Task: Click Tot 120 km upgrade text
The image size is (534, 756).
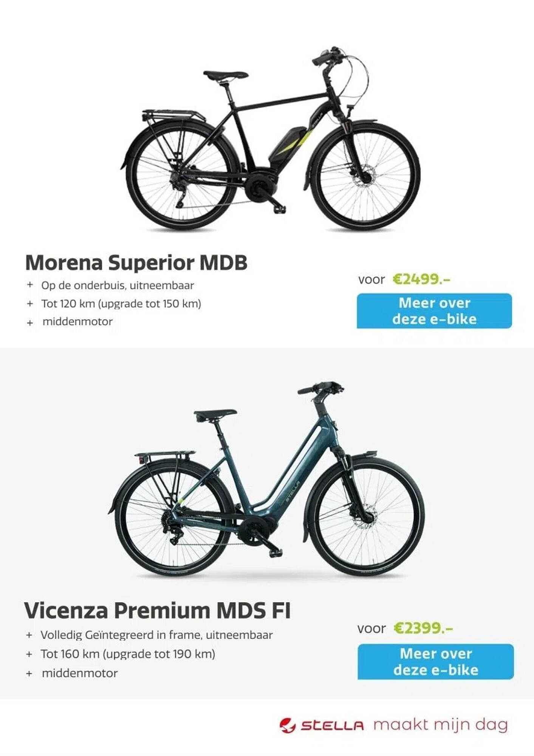Action: 121,304
